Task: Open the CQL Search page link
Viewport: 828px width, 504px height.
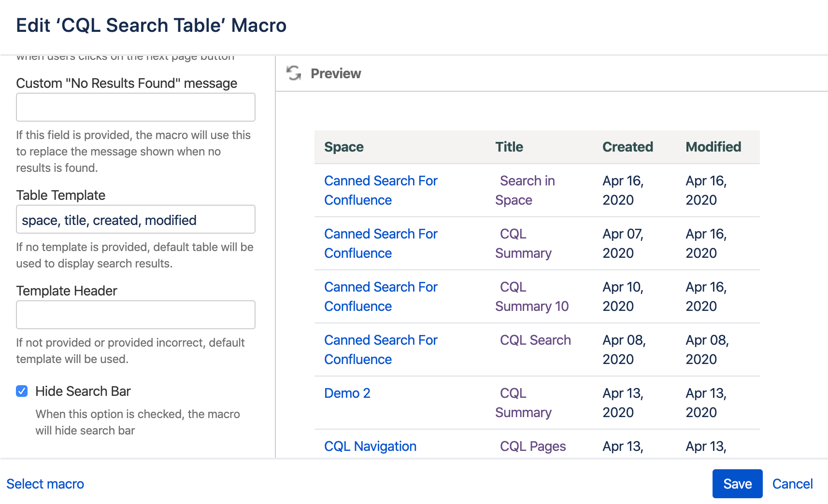Action: [x=535, y=340]
